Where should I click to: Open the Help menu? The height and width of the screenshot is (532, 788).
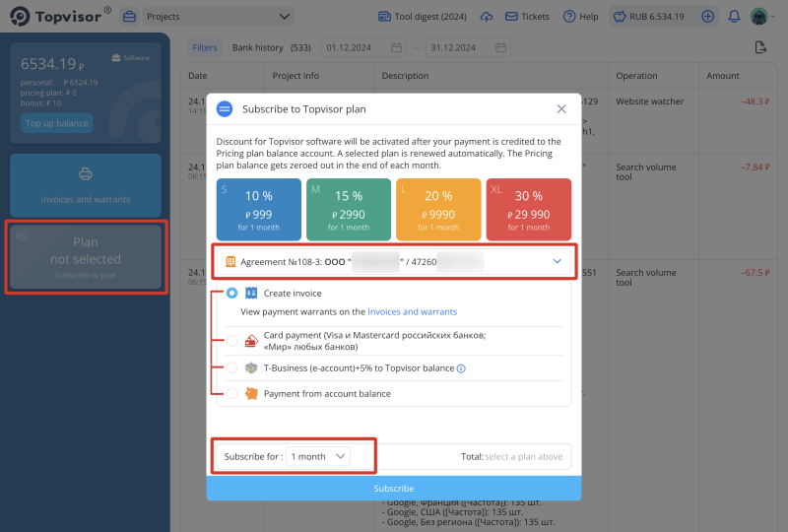click(x=581, y=17)
